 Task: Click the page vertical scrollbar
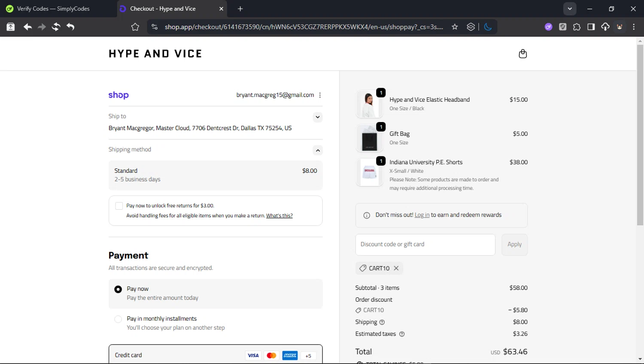point(640,135)
